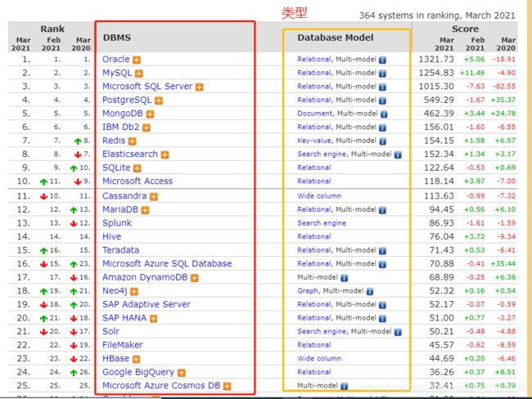Click the info icon in Redis row
The width and height of the screenshot is (532, 399).
click(382, 141)
